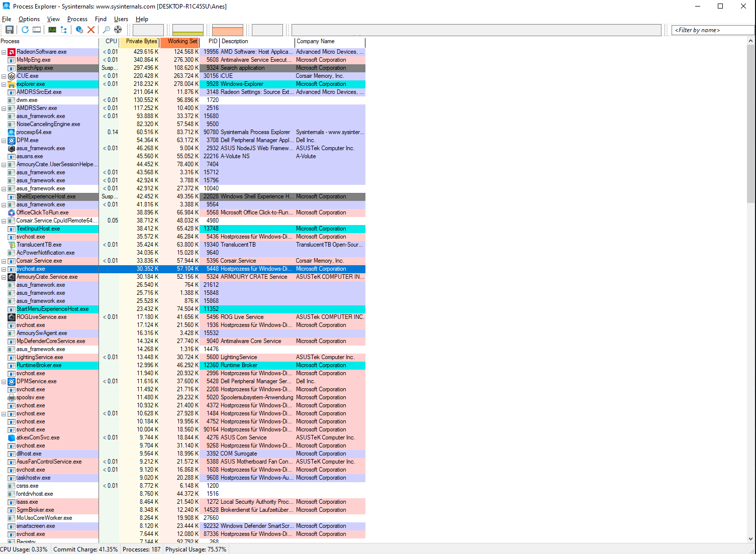756x554 pixels.
Task: Select the Find Window's Process crosshair icon
Action: 118,30
